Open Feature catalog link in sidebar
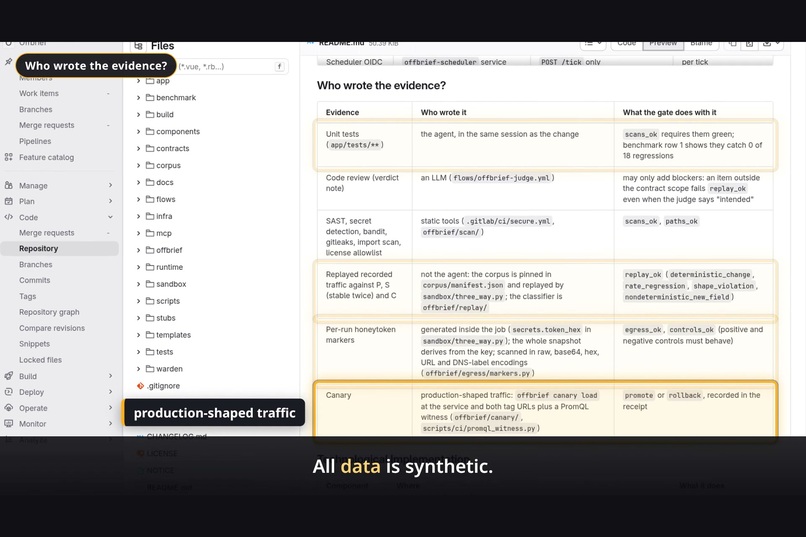 coord(46,157)
